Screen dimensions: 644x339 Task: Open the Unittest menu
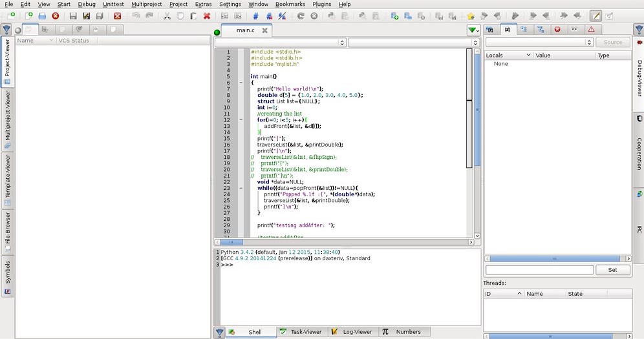click(113, 4)
